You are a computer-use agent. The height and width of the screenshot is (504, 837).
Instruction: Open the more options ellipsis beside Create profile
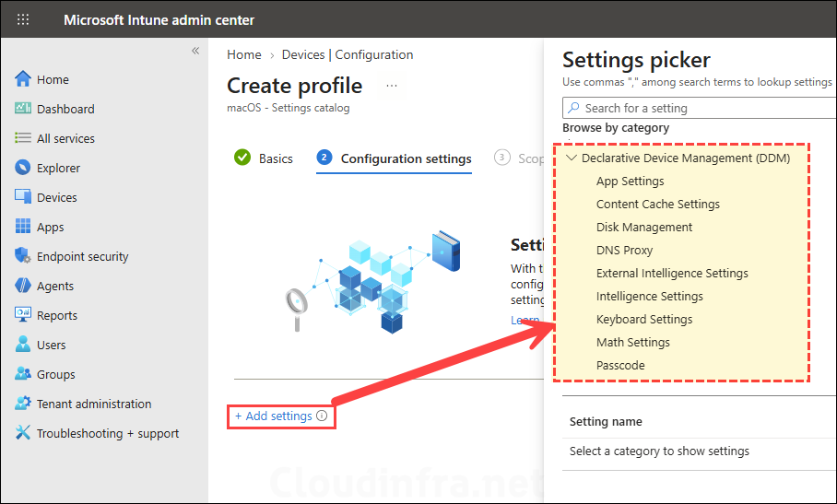coord(392,86)
